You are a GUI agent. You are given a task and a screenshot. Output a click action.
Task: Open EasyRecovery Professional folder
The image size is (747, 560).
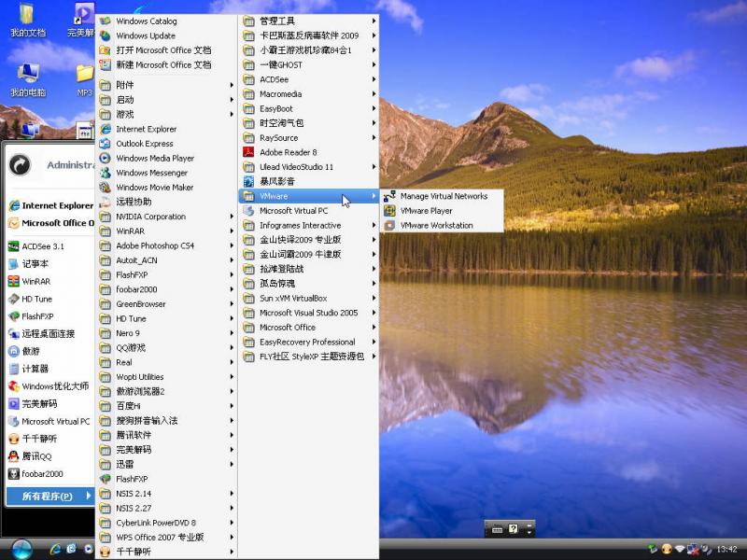click(x=309, y=342)
